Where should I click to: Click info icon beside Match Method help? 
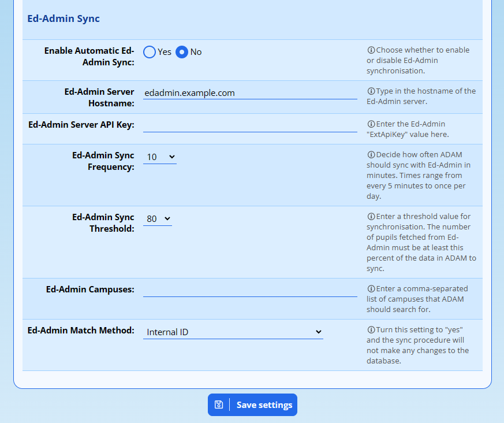coord(371,330)
